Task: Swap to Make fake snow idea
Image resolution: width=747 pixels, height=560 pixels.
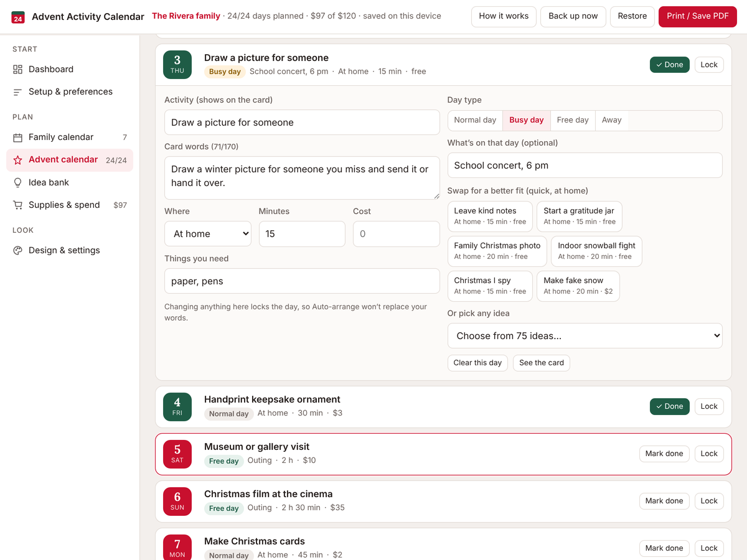Action: [x=578, y=286]
